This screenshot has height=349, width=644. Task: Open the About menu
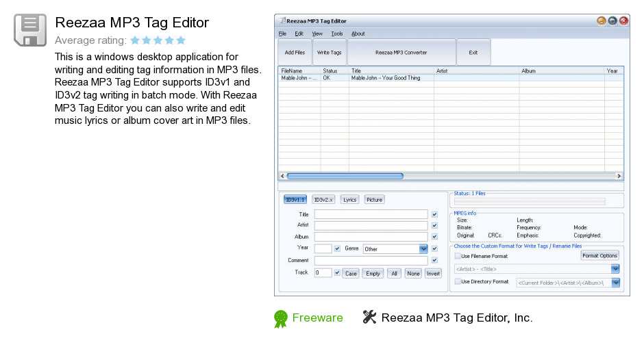(358, 34)
